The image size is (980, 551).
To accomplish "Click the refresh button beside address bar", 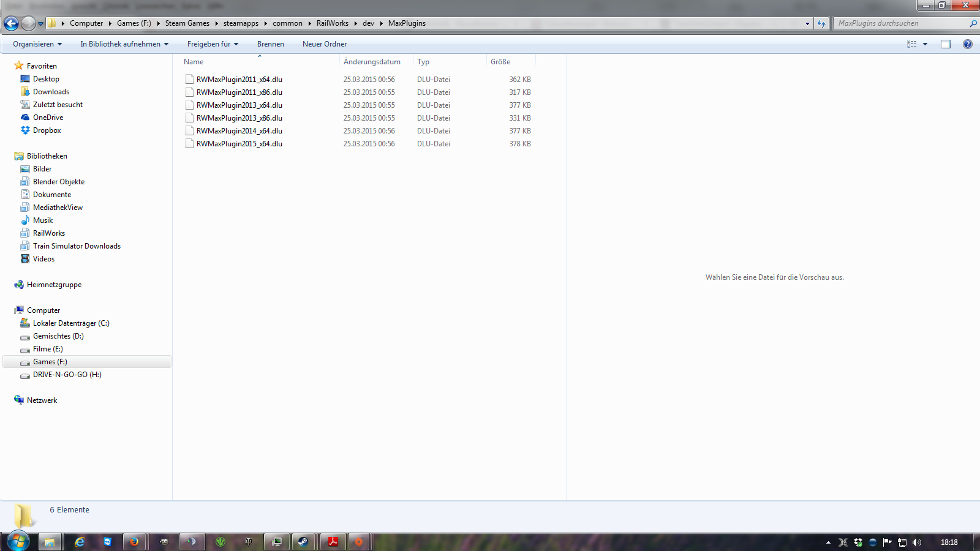I will (821, 23).
